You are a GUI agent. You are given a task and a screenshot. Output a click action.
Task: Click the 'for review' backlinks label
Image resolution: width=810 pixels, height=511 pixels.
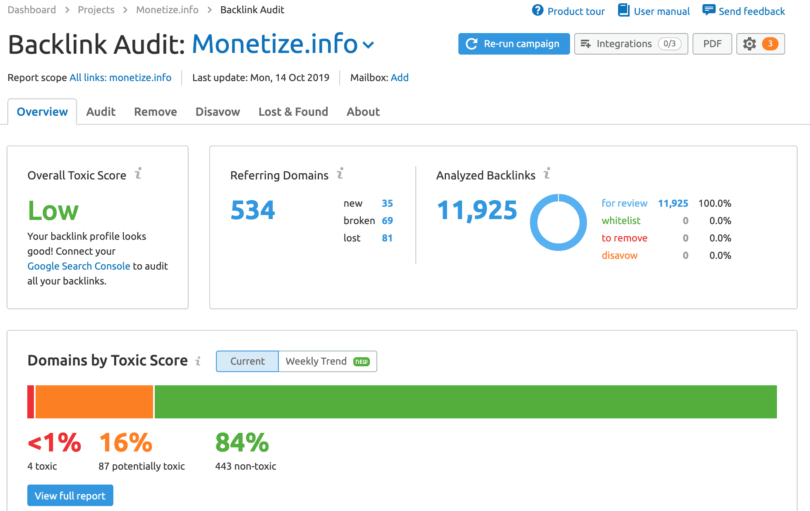[x=624, y=203]
